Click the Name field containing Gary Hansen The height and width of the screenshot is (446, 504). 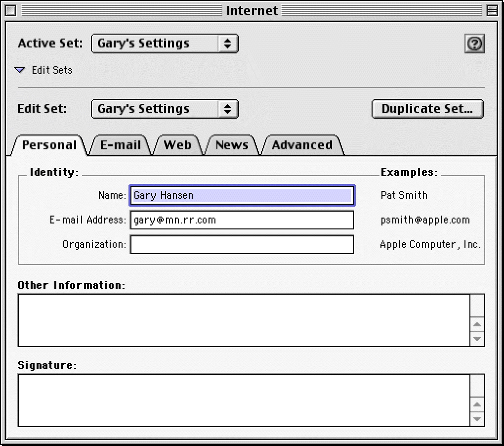pyautogui.click(x=242, y=195)
